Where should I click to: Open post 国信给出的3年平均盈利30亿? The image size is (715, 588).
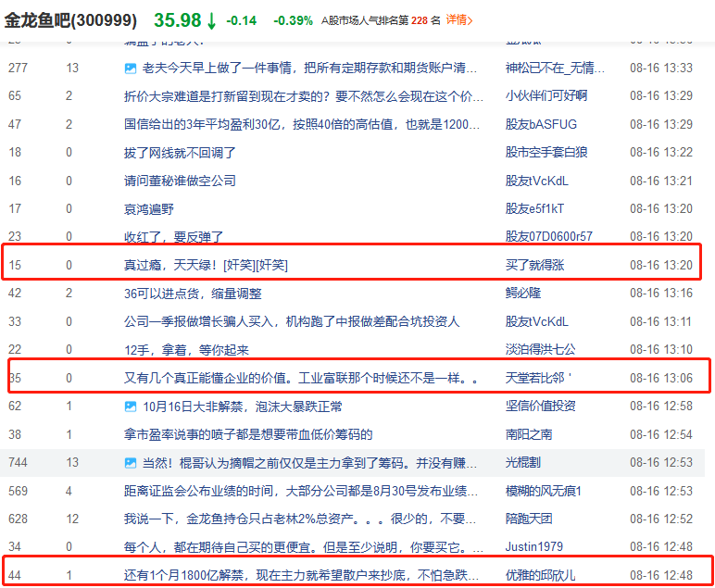[x=302, y=124]
